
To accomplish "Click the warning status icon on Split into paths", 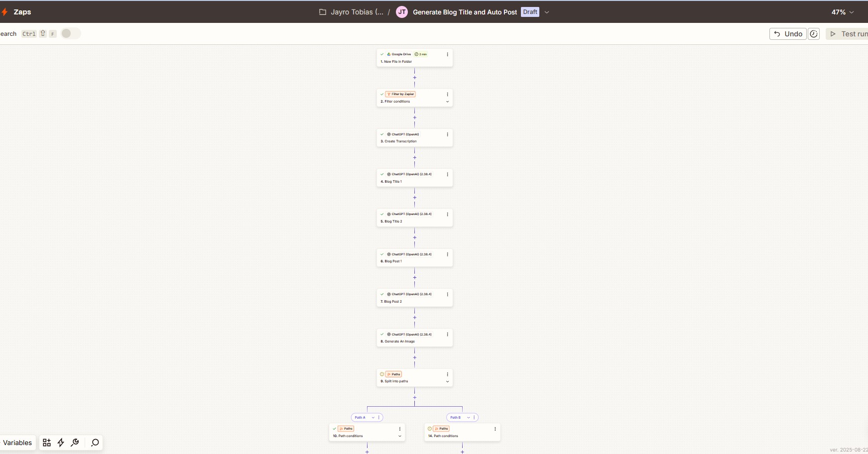I will [x=382, y=374].
